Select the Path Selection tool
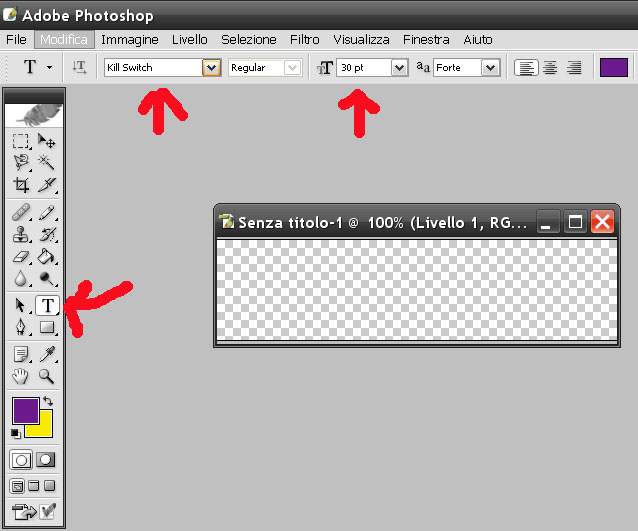638x531 pixels. 20,305
